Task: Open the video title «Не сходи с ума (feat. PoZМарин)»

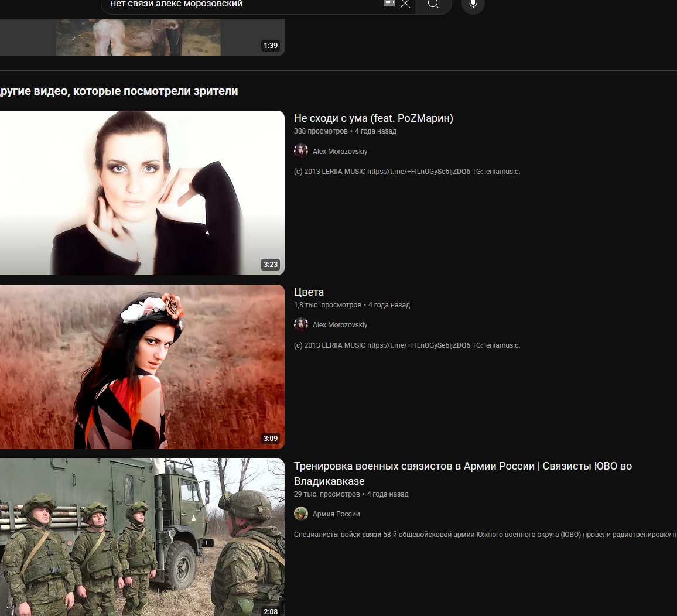Action: (374, 118)
